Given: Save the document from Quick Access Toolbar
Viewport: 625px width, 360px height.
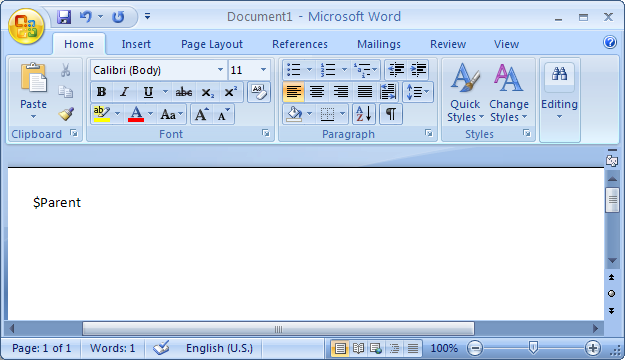Looking at the screenshot, I should click(x=64, y=17).
